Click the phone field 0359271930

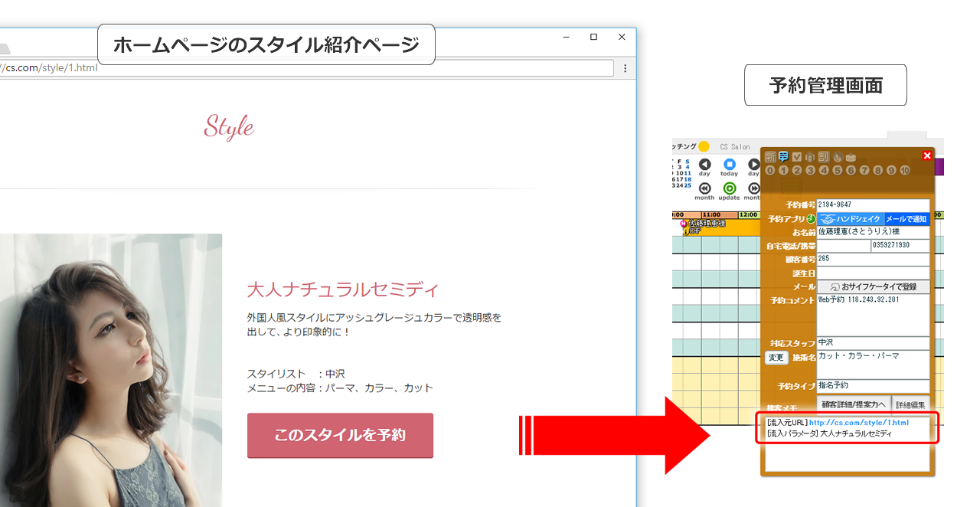click(900, 246)
